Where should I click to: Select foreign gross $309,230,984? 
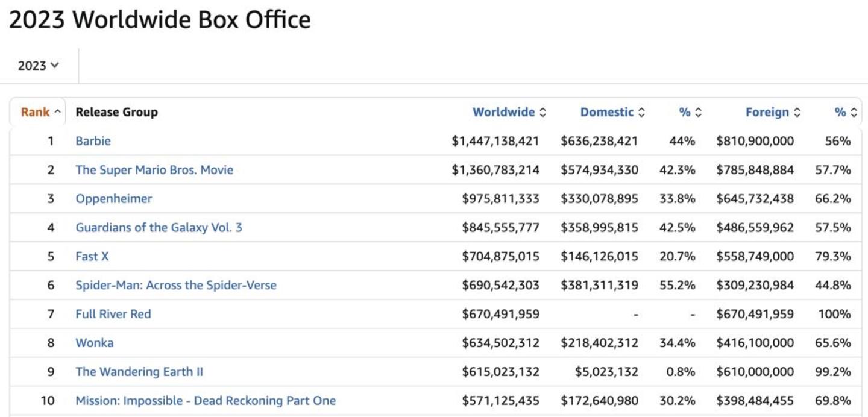tap(755, 286)
